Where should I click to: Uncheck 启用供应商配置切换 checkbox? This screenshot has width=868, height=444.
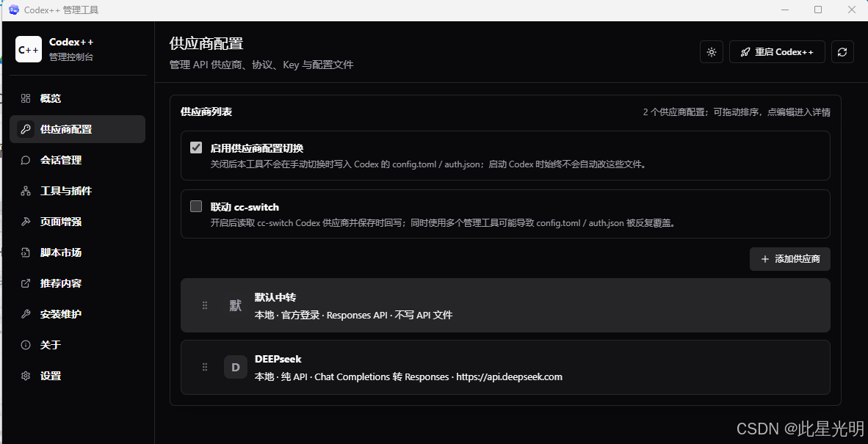pyautogui.click(x=196, y=148)
